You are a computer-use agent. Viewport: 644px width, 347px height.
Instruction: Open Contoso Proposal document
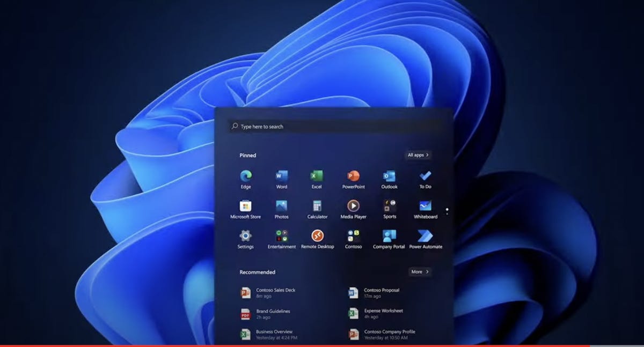[x=374, y=293]
